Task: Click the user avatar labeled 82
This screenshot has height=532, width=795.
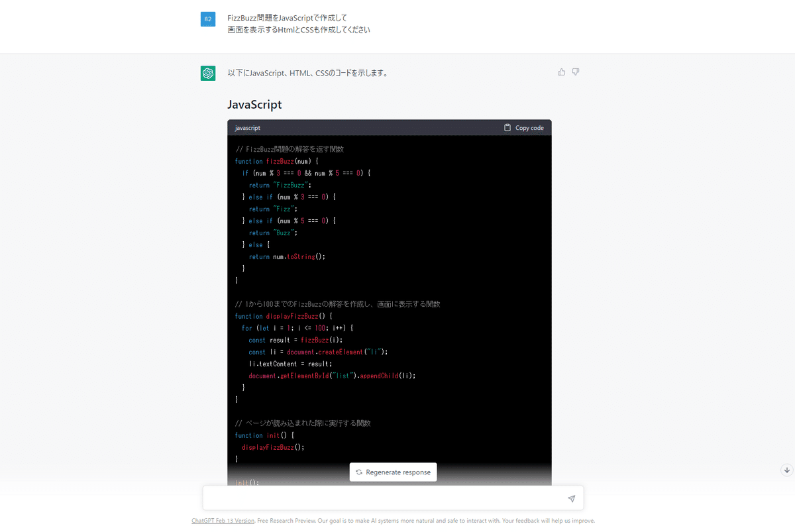Action: 208,19
